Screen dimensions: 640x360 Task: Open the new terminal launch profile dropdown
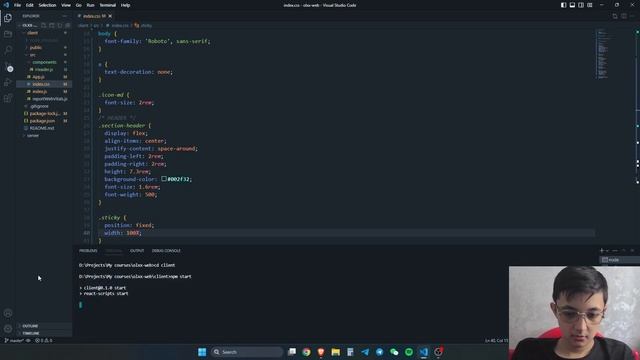[607, 251]
